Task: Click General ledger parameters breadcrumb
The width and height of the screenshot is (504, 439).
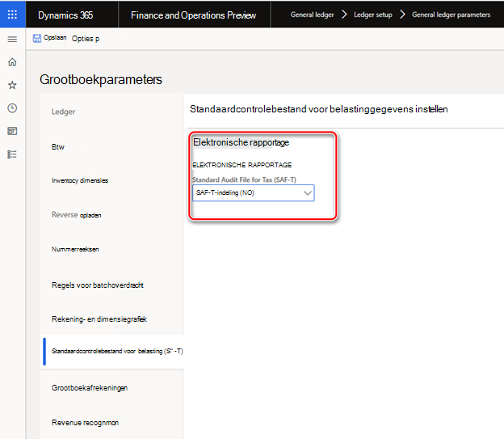Action: (451, 15)
